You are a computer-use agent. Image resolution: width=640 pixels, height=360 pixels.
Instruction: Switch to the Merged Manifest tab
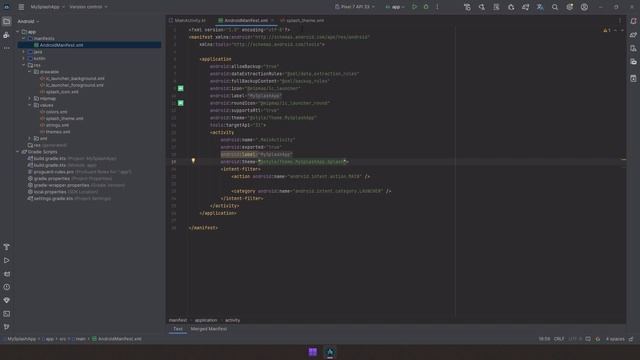point(209,329)
